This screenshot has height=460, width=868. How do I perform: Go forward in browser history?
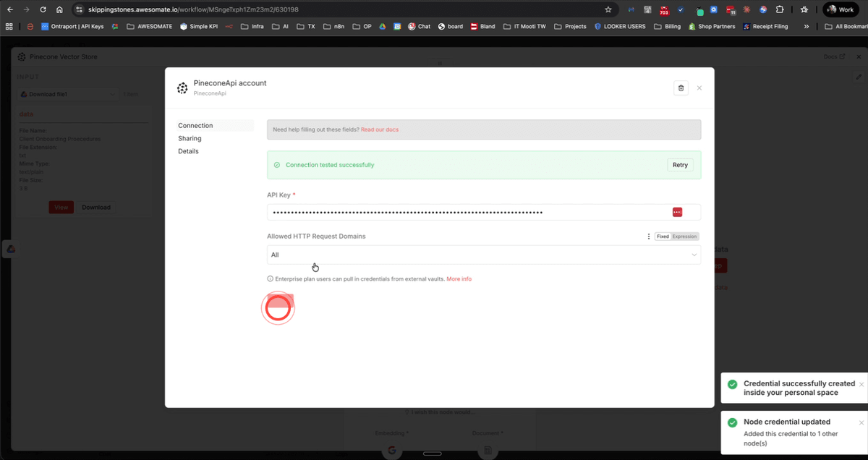[x=27, y=10]
